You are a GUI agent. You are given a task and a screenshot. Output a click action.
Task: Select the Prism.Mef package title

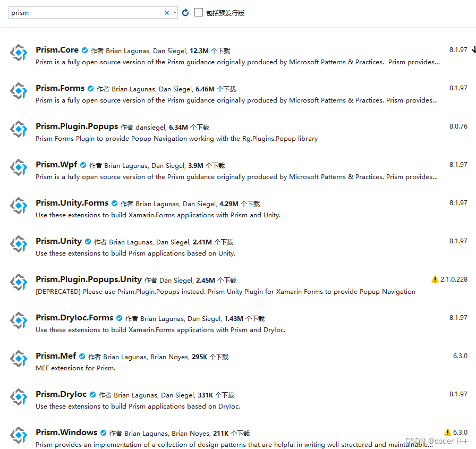pos(56,356)
